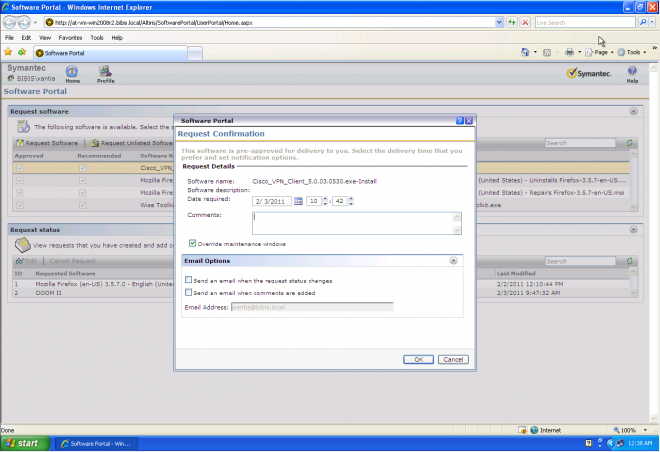Image resolution: width=660 pixels, height=452 pixels.
Task: Collapse the Request status panel
Action: click(633, 229)
